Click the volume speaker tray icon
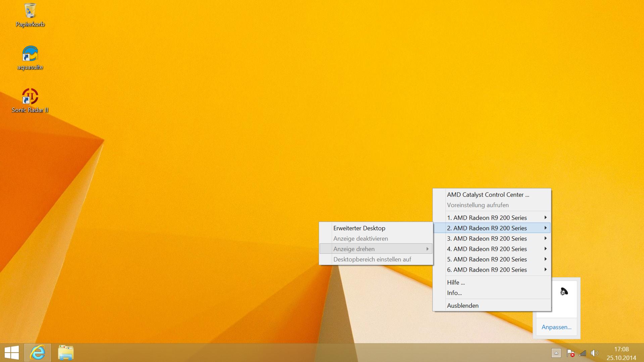 594,353
